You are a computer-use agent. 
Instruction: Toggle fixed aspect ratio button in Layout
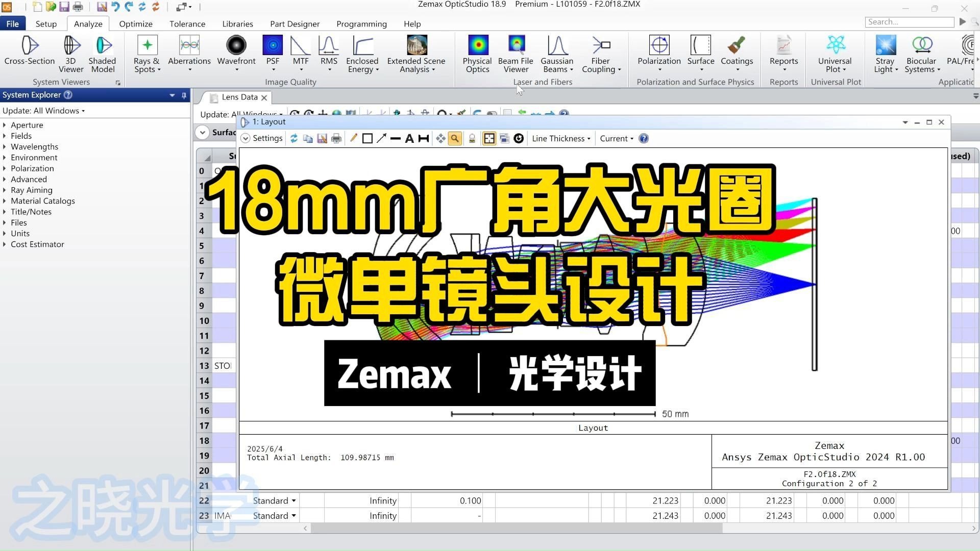click(489, 139)
